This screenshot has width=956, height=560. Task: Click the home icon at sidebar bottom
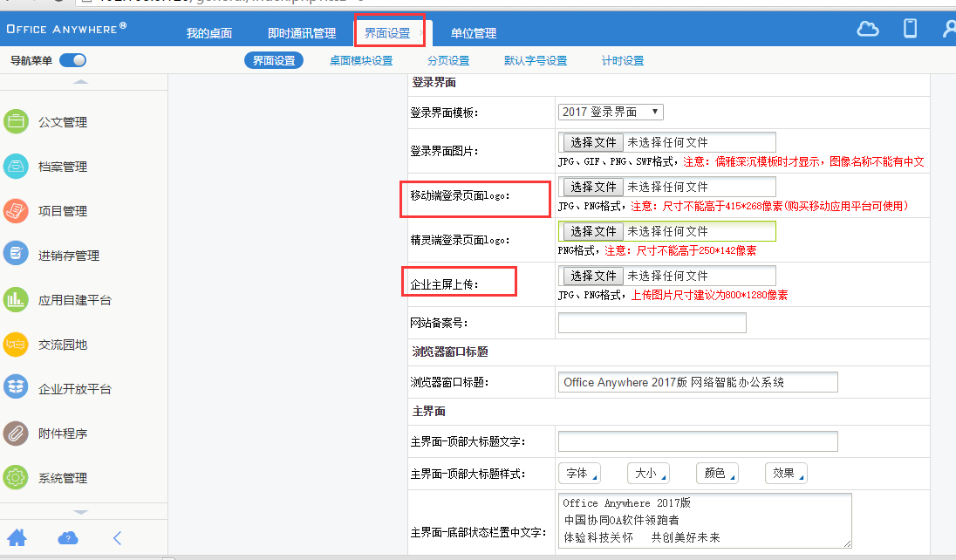17,537
